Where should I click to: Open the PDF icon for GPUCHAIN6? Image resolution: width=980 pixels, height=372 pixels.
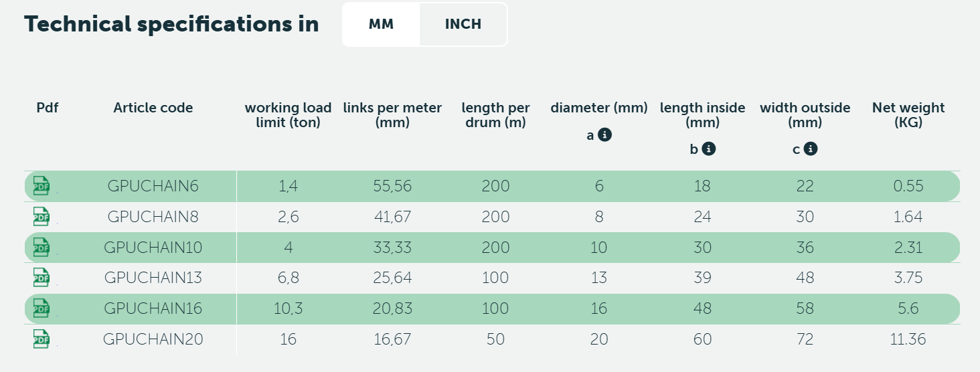pyautogui.click(x=42, y=186)
